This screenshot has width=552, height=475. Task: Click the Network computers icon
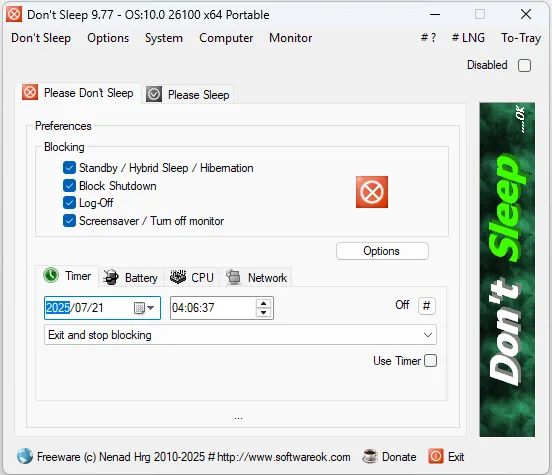(x=233, y=277)
